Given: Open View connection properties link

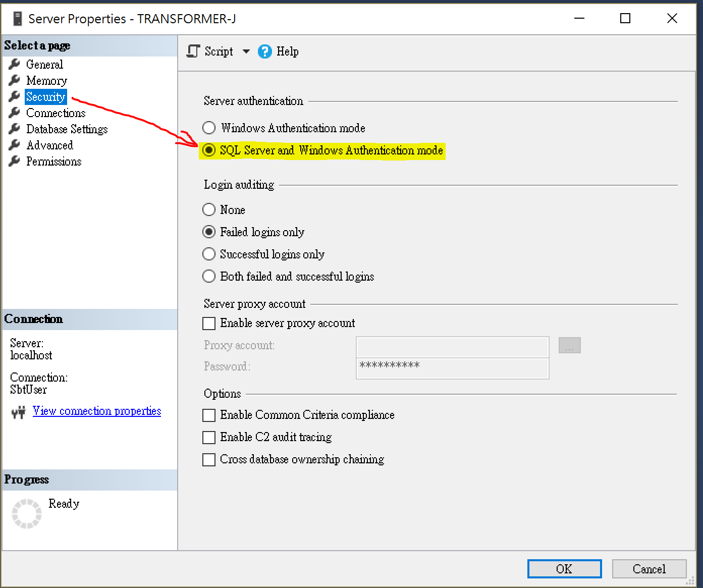Looking at the screenshot, I should (x=97, y=411).
